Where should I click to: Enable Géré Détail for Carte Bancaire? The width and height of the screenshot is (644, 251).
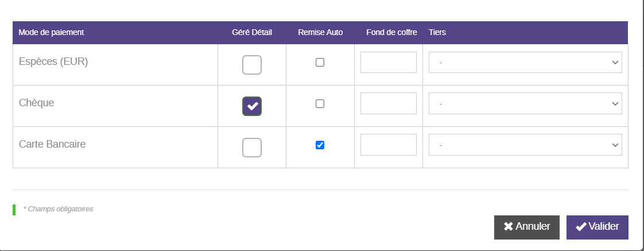tap(252, 148)
